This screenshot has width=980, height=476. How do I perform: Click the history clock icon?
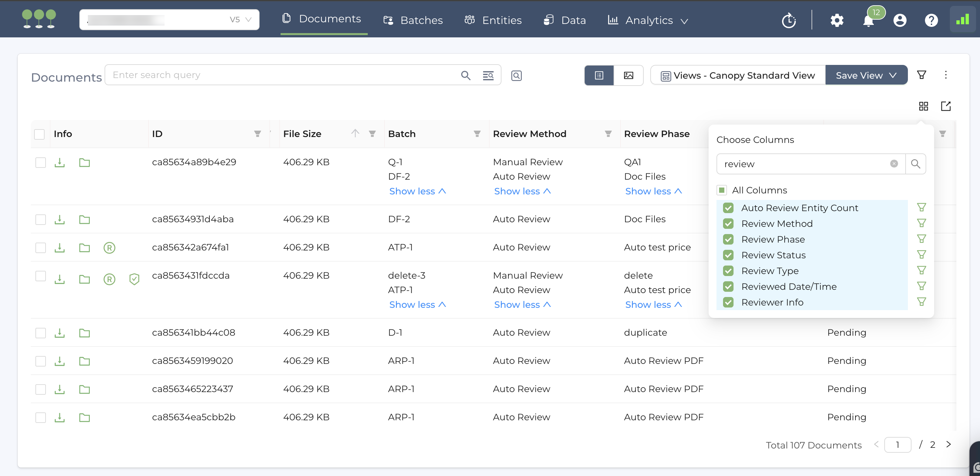click(x=789, y=21)
